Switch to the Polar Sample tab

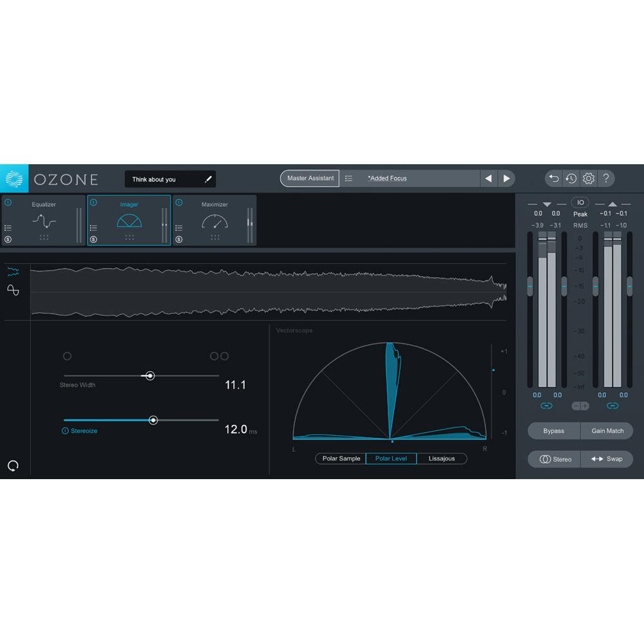(340, 459)
